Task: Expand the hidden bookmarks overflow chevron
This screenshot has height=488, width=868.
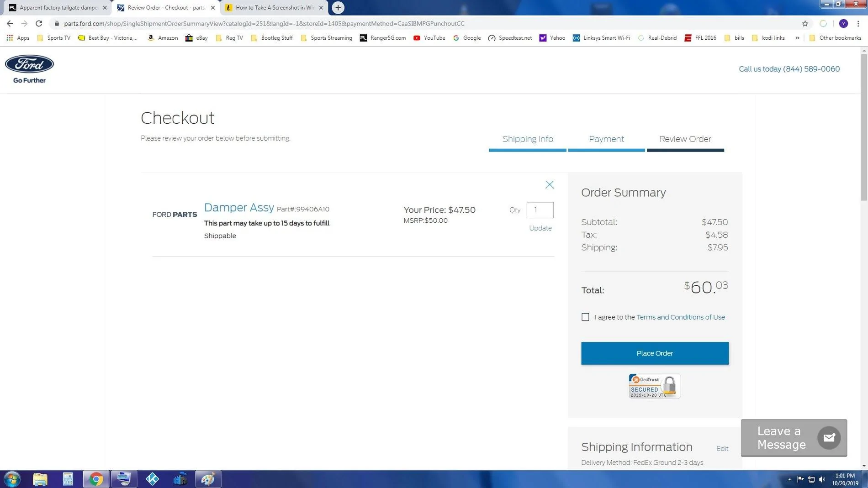Action: coord(797,38)
